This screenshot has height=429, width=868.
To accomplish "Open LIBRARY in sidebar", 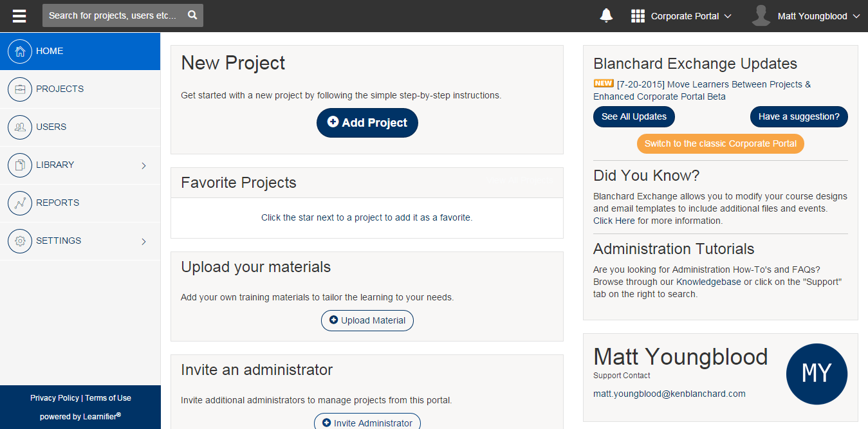I will (x=80, y=165).
